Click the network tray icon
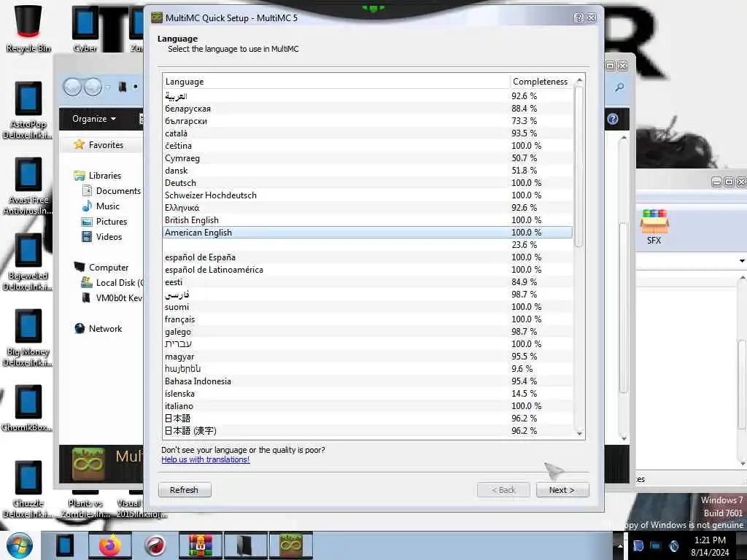 pyautogui.click(x=656, y=545)
